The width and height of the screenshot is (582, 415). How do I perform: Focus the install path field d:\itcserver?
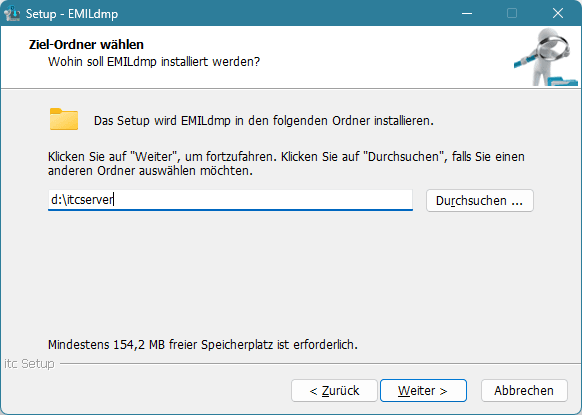pyautogui.click(x=230, y=200)
